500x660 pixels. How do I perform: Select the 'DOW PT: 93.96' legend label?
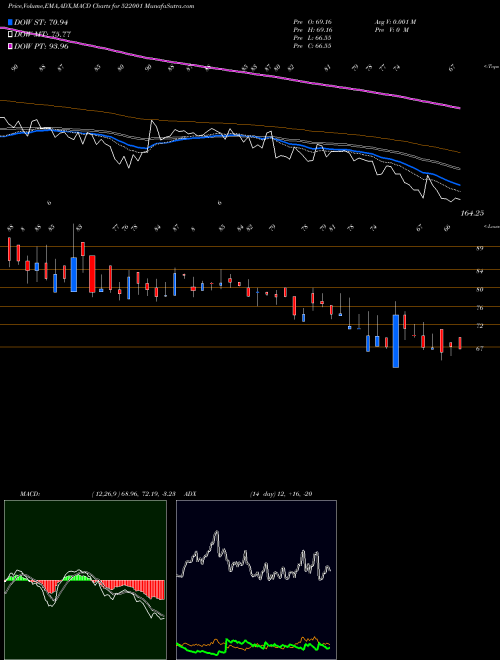(x=41, y=46)
